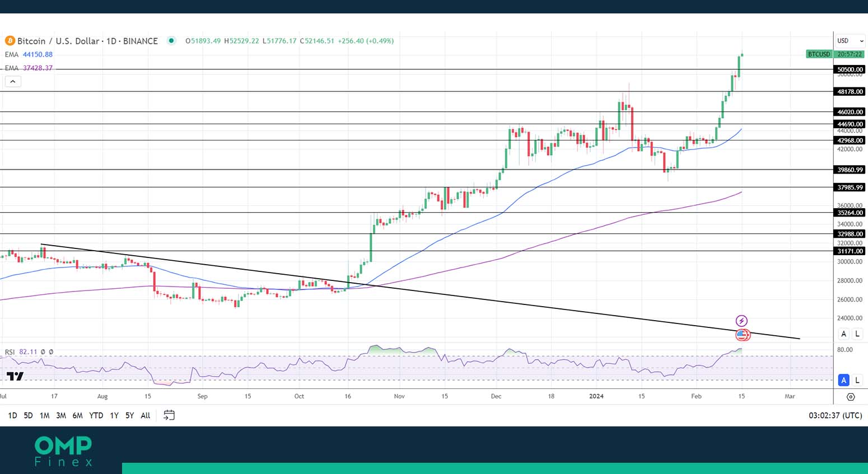Click the 44690.00 horizontal line price label
868x474 pixels.
(850, 124)
